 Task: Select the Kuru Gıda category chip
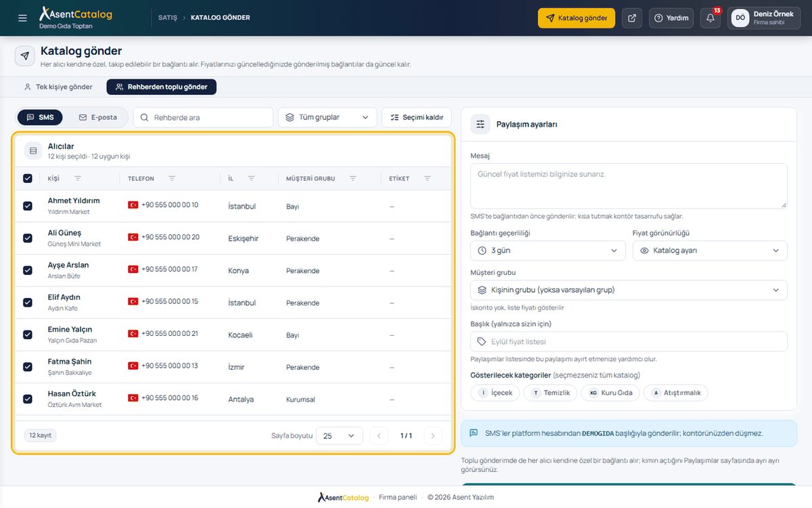click(x=610, y=393)
